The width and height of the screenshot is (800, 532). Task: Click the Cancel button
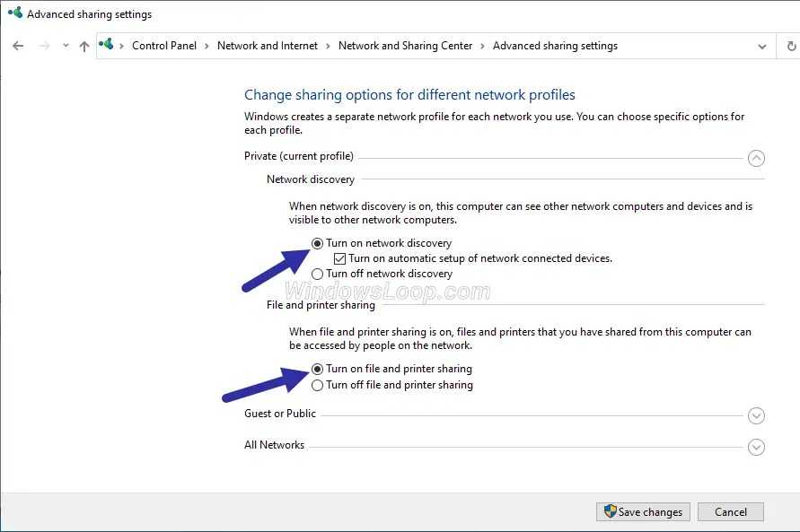point(731,511)
